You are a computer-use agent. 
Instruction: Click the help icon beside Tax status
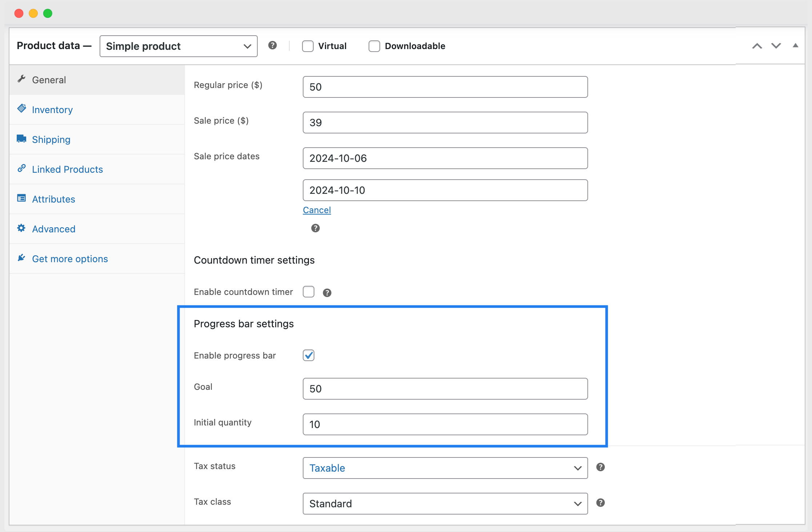click(600, 467)
